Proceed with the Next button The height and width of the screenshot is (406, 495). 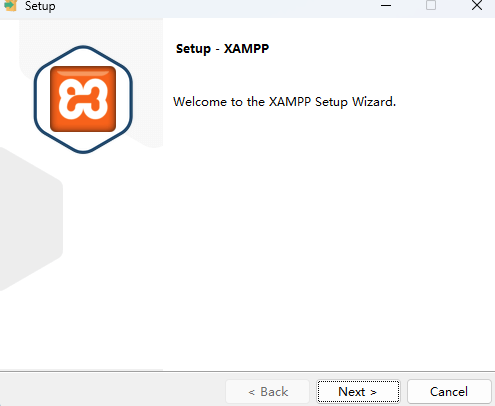[358, 392]
